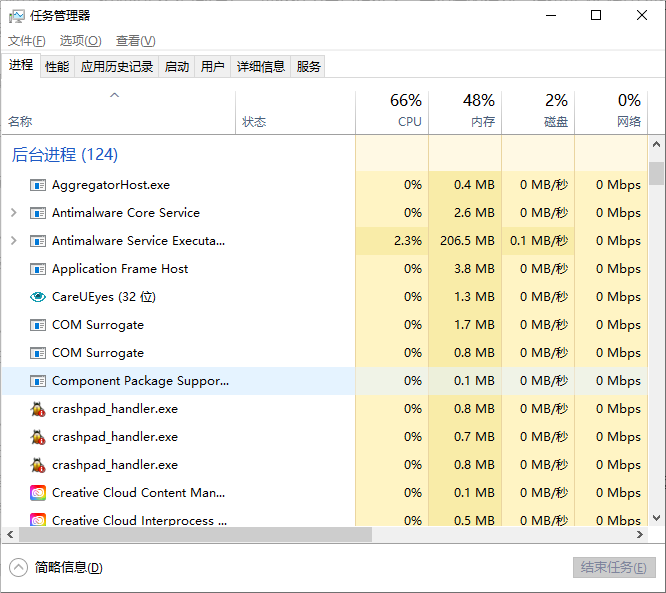
Task: Select the Component Package Suppor... name
Action: tap(140, 381)
